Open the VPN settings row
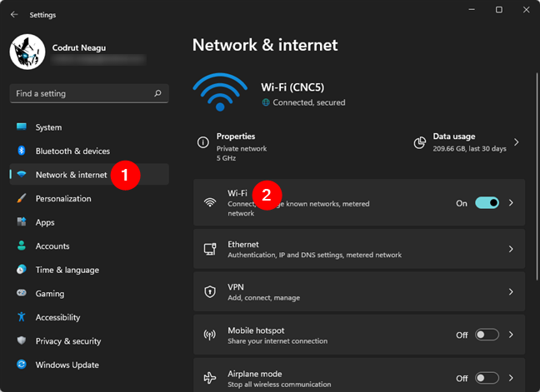Image resolution: width=540 pixels, height=392 pixels. coord(359,292)
